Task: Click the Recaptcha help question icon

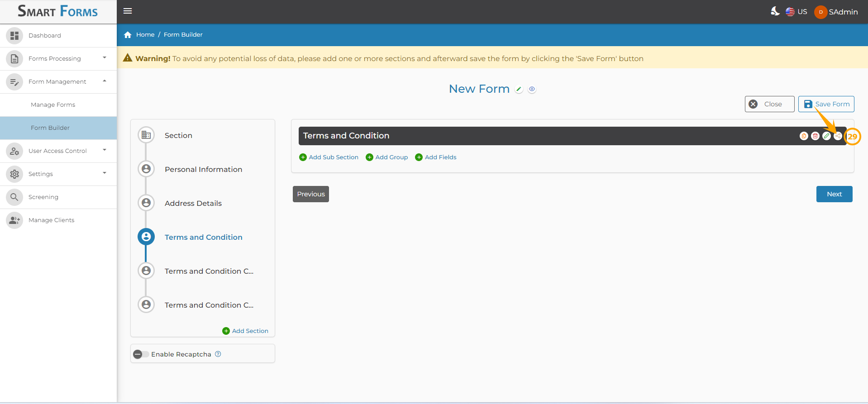Action: 218,354
